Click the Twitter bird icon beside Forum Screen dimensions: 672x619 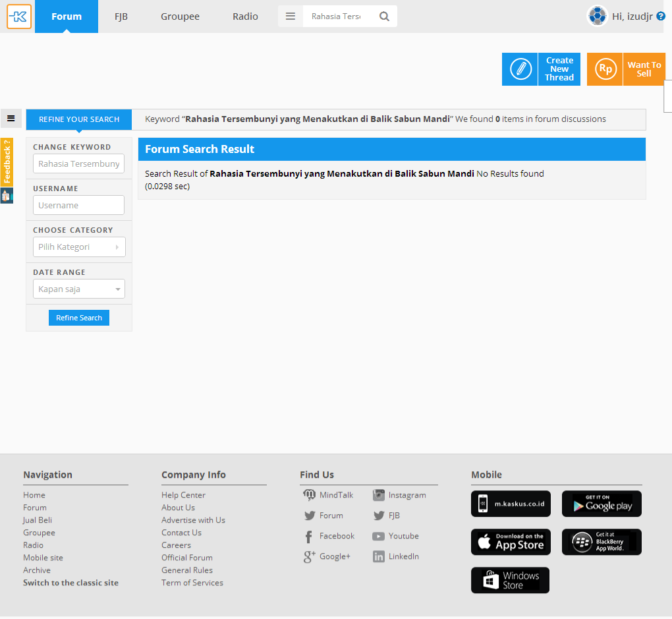pos(310,516)
